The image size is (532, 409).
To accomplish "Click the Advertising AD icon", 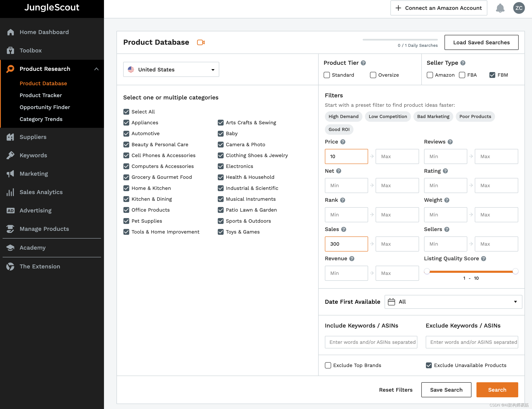I will (x=10, y=211).
